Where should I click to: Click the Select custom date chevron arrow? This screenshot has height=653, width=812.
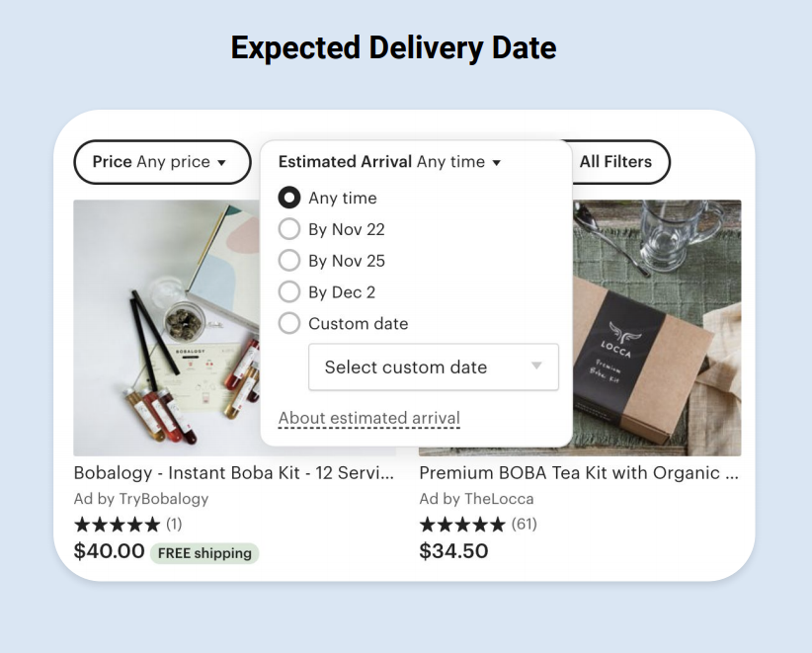(536, 367)
